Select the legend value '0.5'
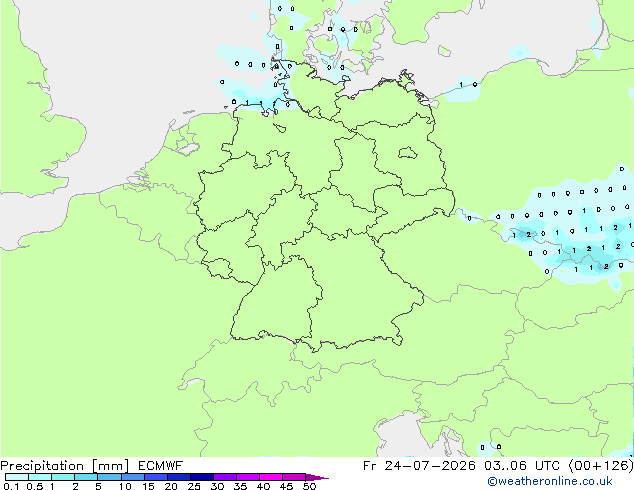 coord(34,486)
